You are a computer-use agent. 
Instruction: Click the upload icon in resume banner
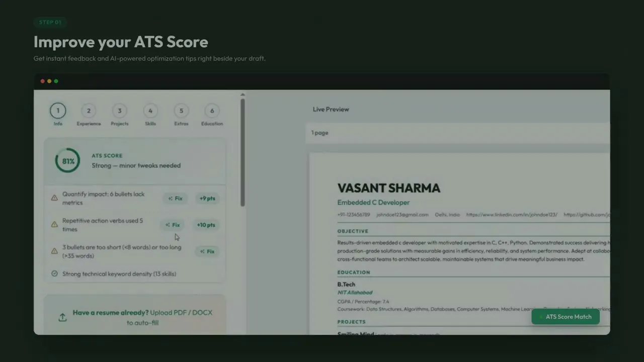click(62, 317)
